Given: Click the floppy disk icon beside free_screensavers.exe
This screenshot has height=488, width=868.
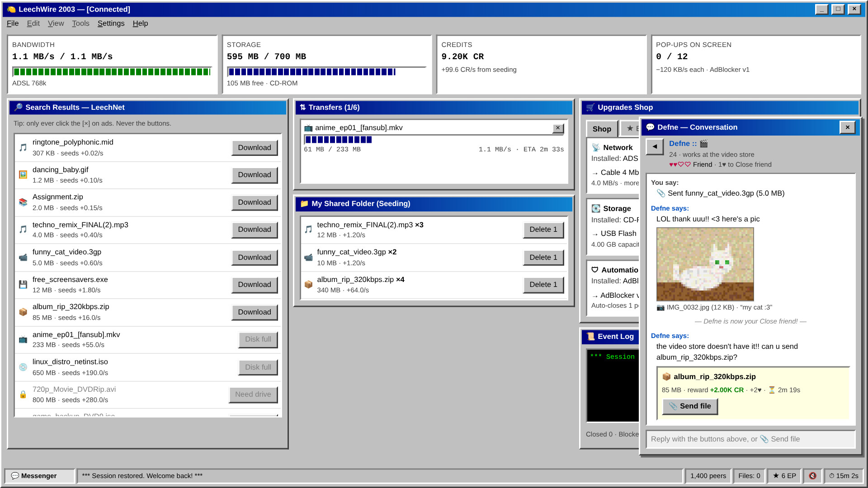Looking at the screenshot, I should click(23, 285).
